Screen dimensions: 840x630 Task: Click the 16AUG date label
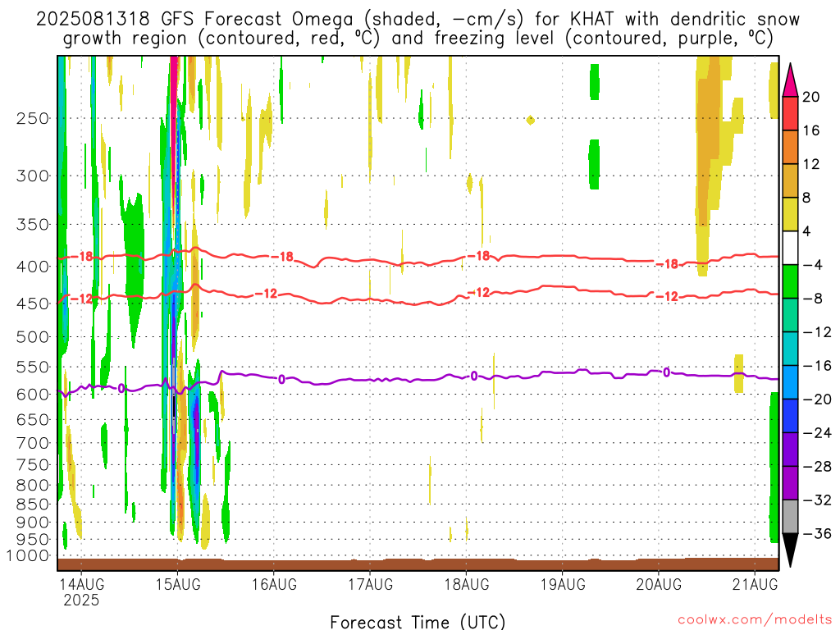click(x=274, y=584)
